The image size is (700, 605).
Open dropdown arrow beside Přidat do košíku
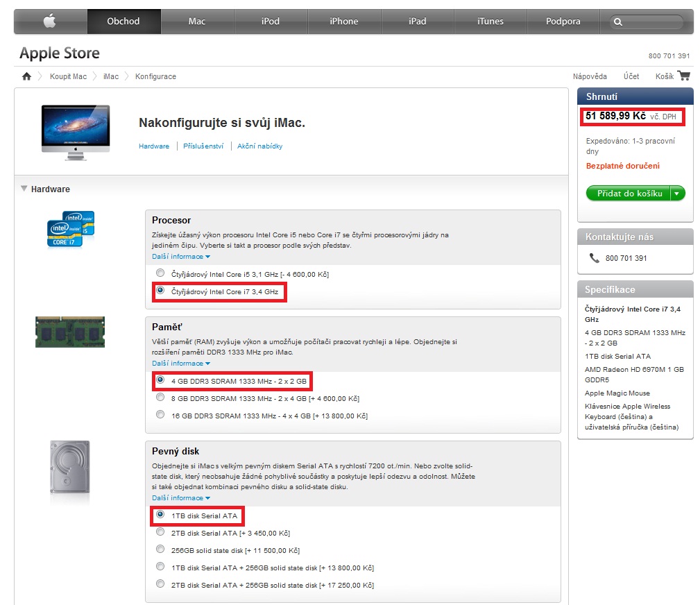(x=677, y=194)
